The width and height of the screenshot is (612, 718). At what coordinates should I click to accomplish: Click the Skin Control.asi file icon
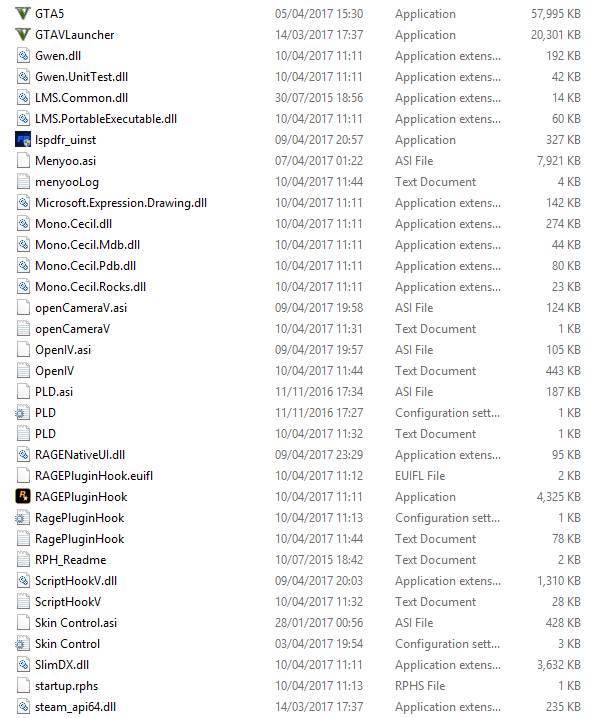coord(23,623)
